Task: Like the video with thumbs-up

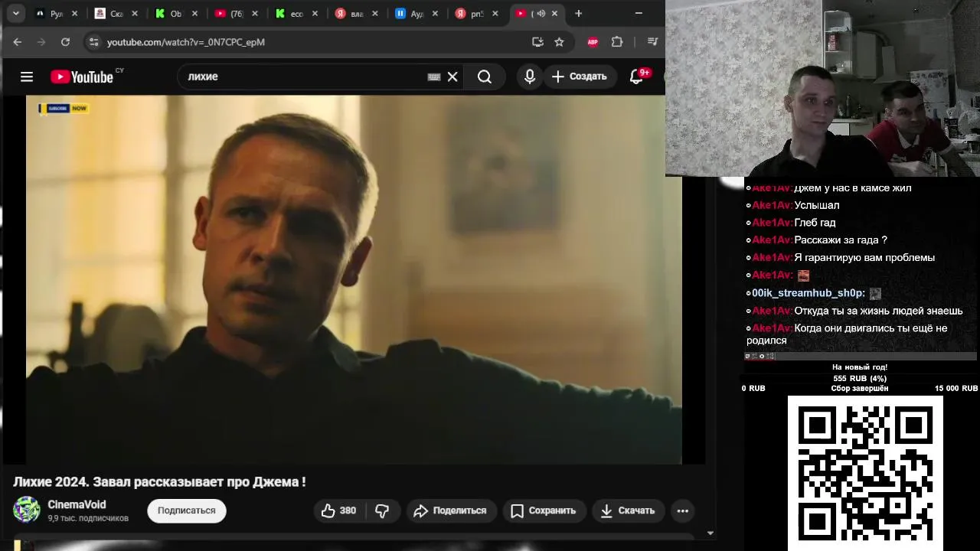Action: click(339, 510)
